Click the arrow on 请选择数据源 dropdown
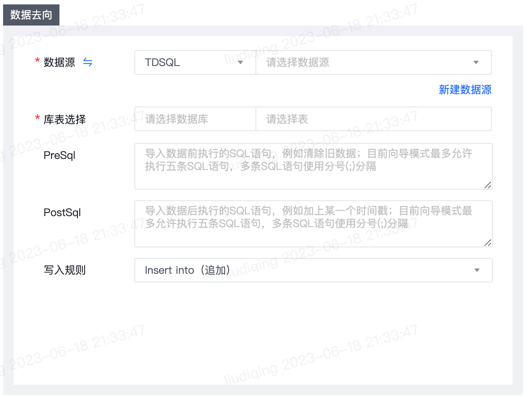Image resolution: width=532 pixels, height=397 pixels. (476, 63)
